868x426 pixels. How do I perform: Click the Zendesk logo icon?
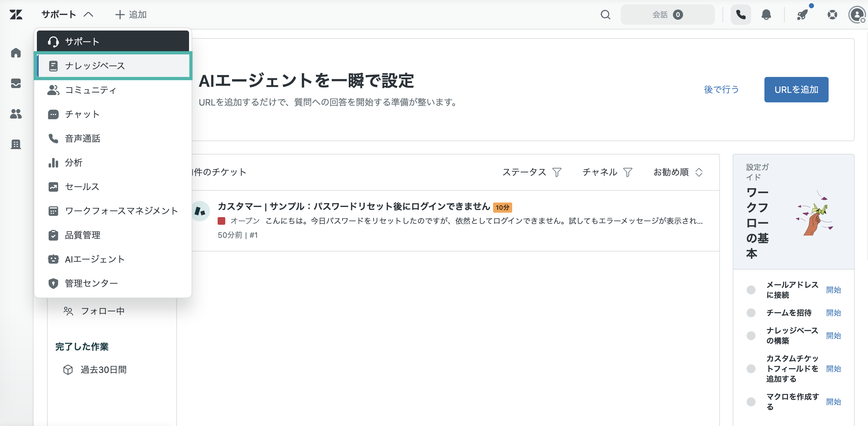(x=16, y=15)
